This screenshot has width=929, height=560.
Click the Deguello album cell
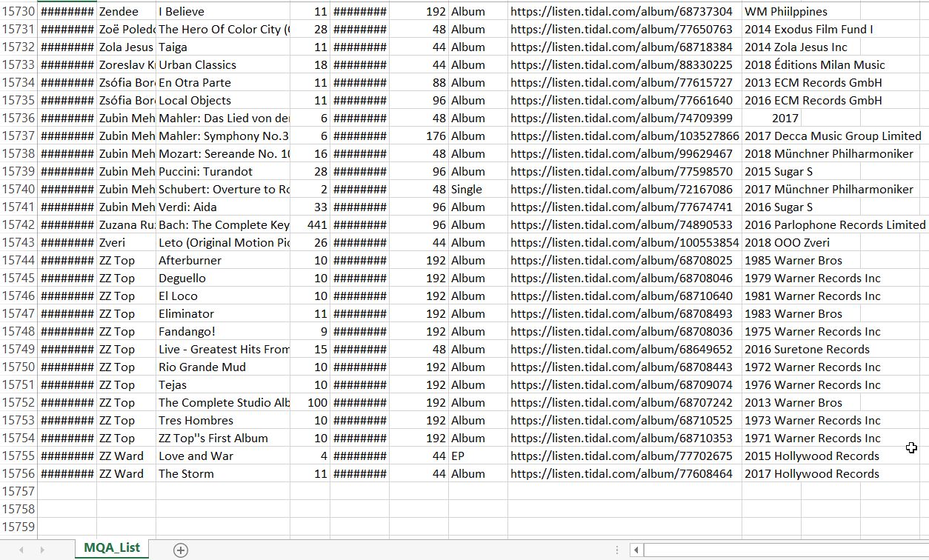pyautogui.click(x=223, y=279)
